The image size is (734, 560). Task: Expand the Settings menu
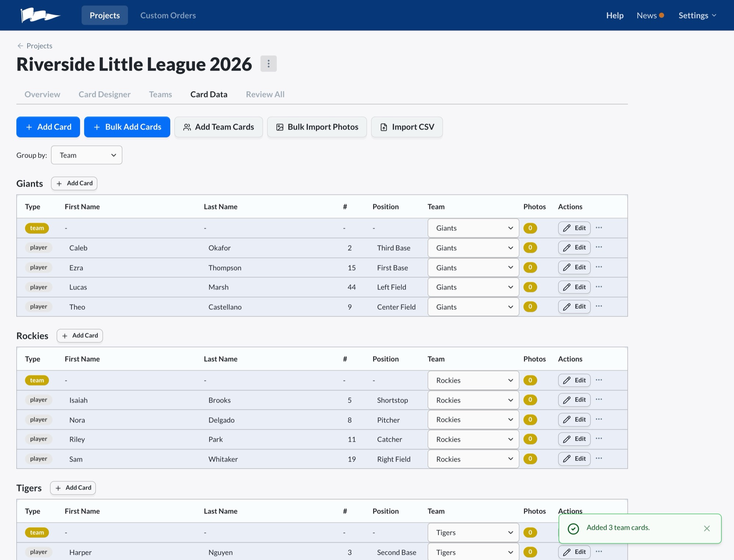[697, 15]
